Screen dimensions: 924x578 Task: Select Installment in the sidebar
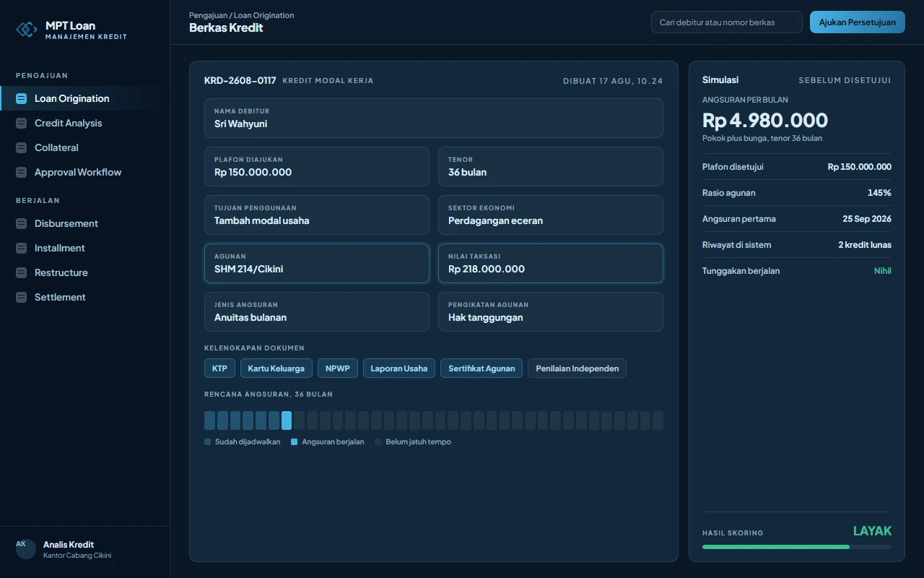(x=85, y=249)
